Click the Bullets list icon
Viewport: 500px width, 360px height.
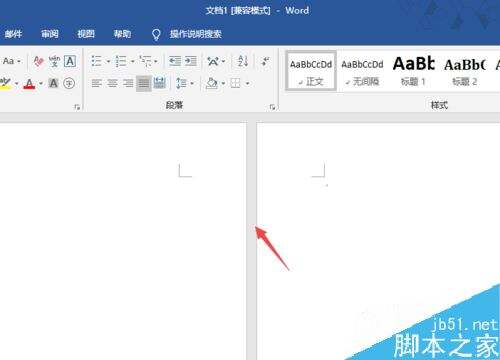(97, 61)
